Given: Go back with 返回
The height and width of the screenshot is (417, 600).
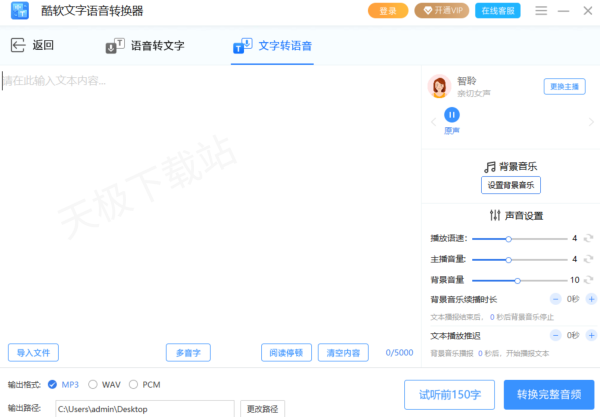Looking at the screenshot, I should (x=32, y=45).
